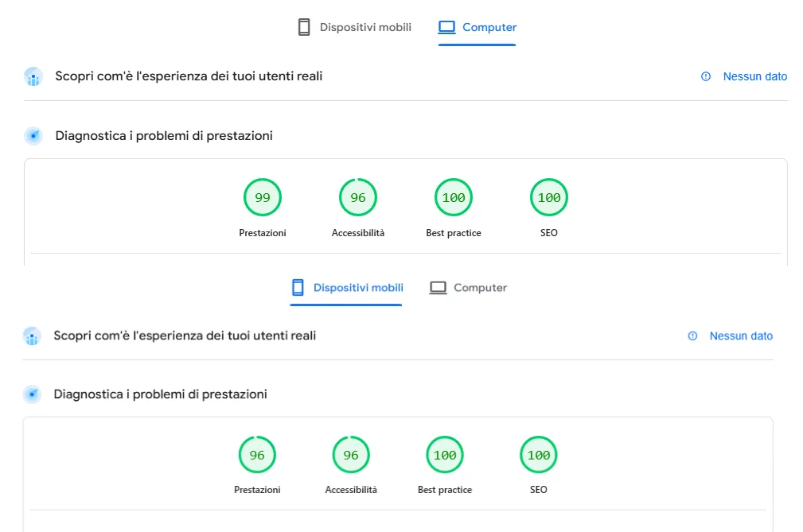Click the real users experience icon in the lower report

(x=32, y=336)
